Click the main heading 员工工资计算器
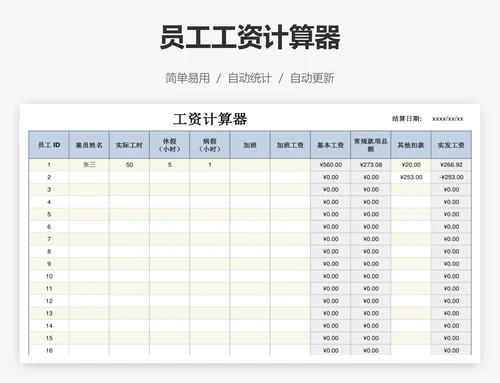 (250, 37)
